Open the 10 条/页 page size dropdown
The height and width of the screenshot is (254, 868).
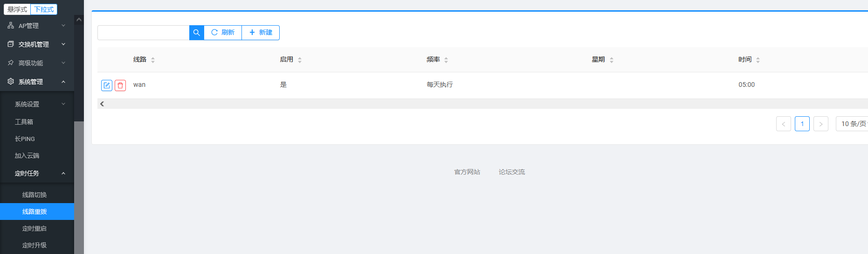(853, 124)
